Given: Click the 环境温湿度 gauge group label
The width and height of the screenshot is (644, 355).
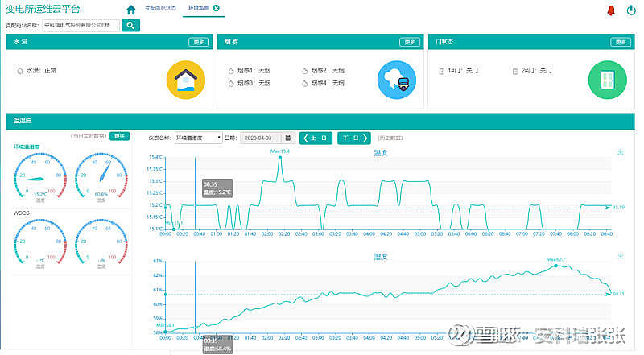Looking at the screenshot, I should click(27, 147).
